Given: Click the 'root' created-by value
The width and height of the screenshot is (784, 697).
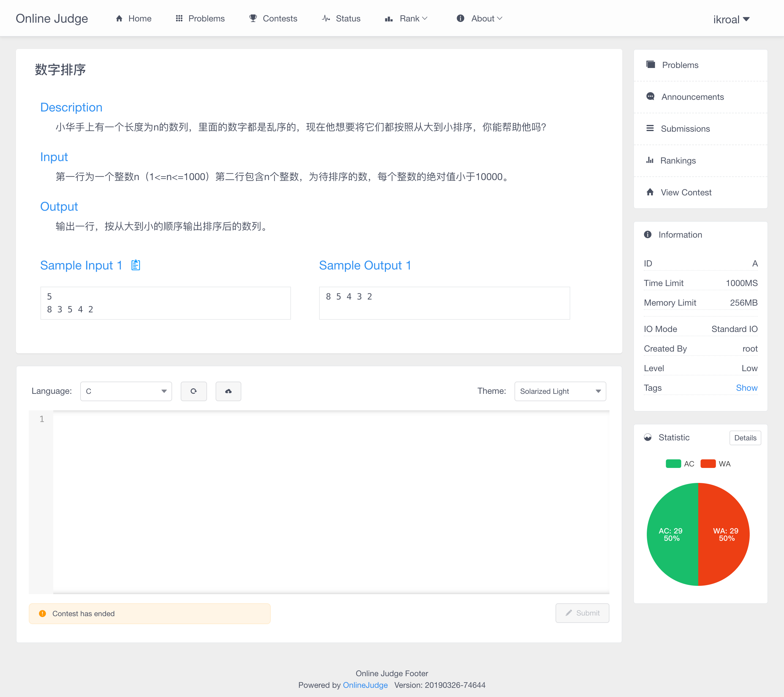Looking at the screenshot, I should click(x=750, y=349).
